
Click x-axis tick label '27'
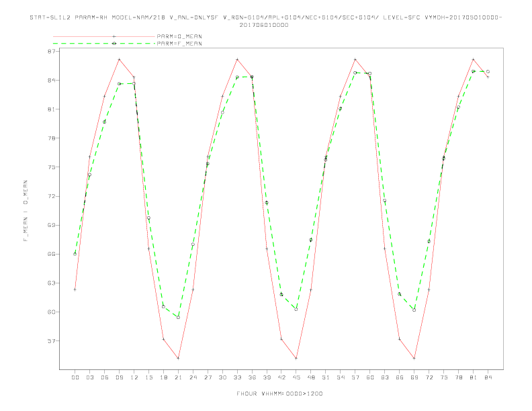pos(208,377)
